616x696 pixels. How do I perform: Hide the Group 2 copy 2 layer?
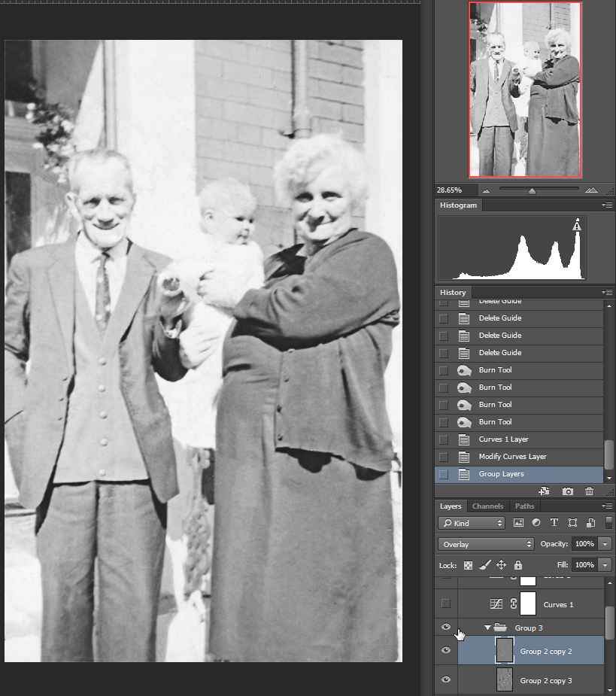tap(446, 650)
